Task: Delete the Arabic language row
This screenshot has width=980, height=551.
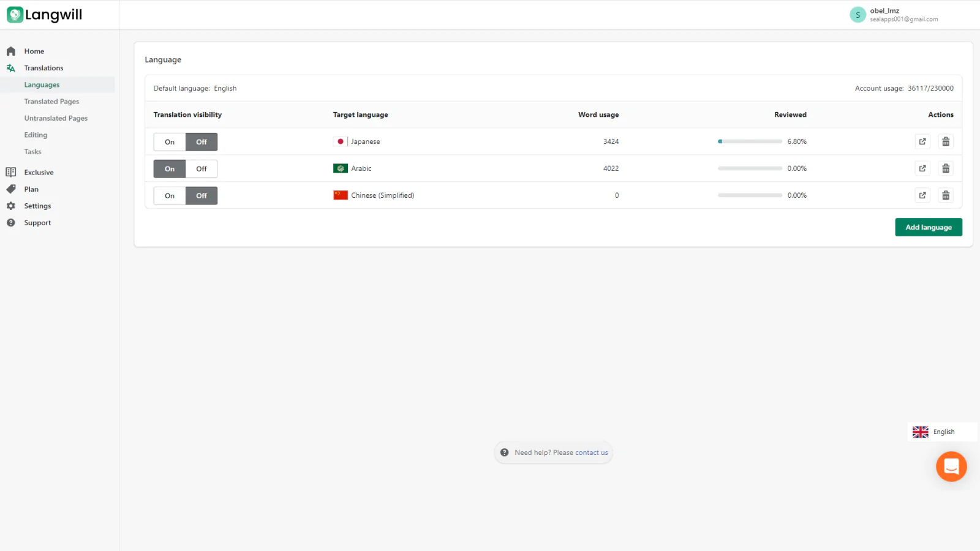Action: point(946,168)
